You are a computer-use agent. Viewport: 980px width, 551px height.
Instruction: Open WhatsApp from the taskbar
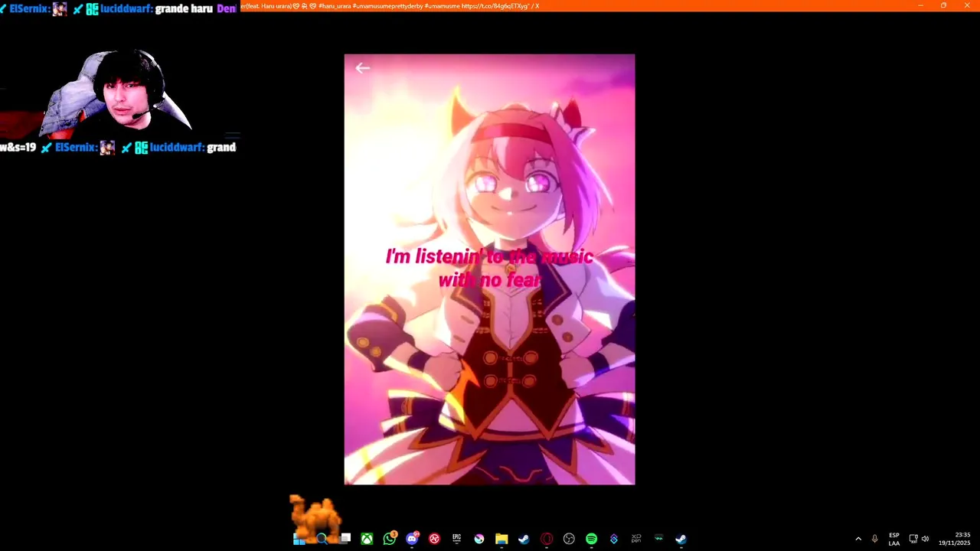tap(390, 539)
